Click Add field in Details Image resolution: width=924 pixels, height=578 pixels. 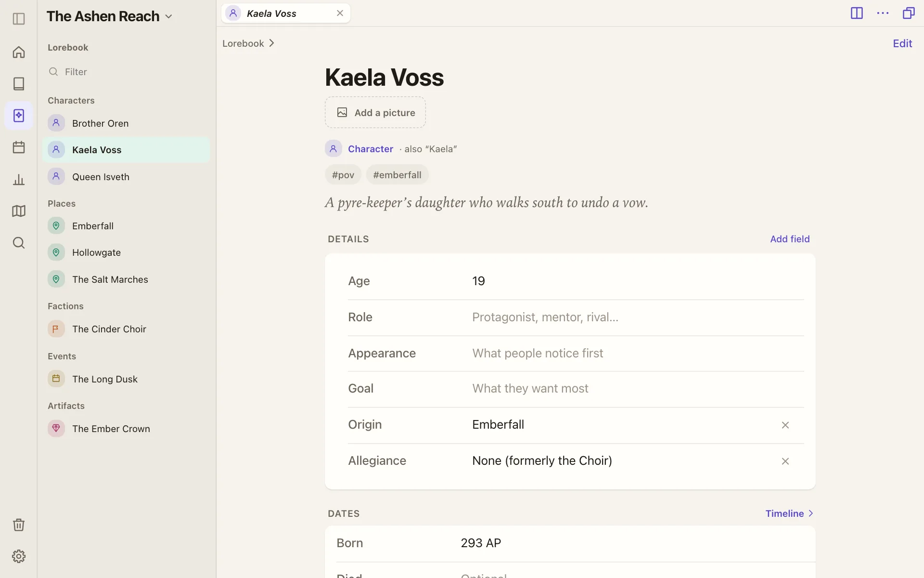(790, 239)
